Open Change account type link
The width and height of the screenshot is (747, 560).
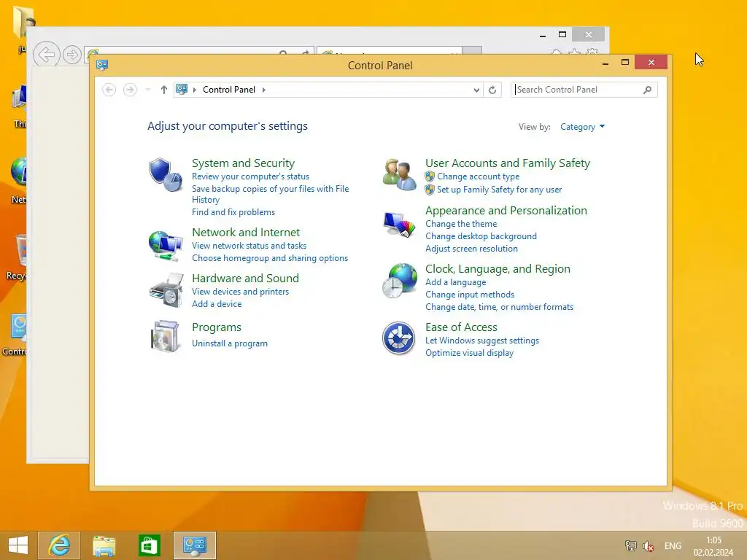click(479, 176)
